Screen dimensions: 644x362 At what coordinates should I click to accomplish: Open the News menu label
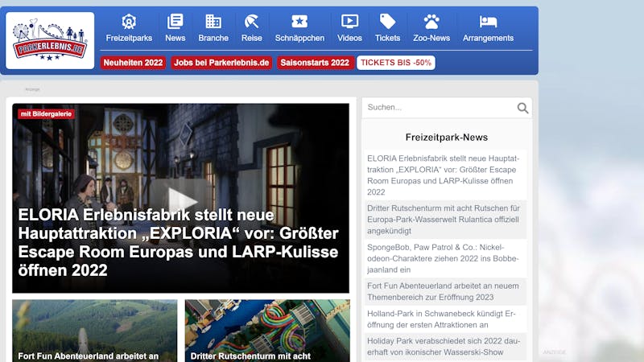tap(175, 38)
